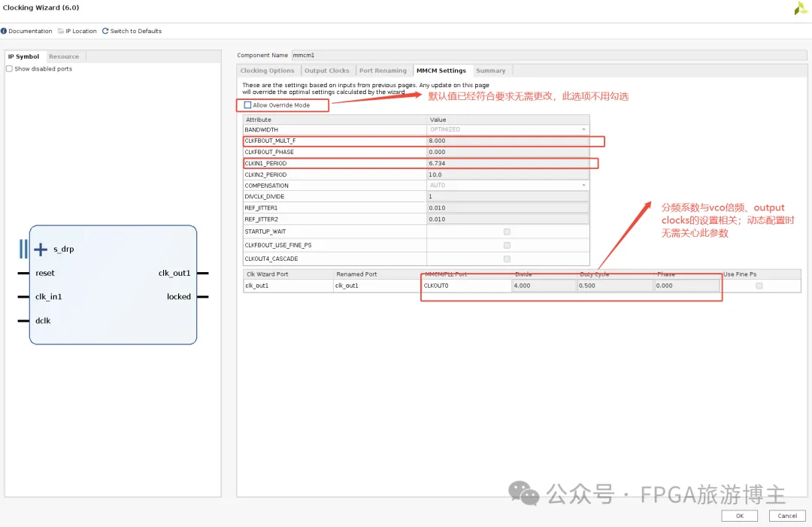Click the locked output on IP symbol
The image size is (812, 527).
pos(179,297)
